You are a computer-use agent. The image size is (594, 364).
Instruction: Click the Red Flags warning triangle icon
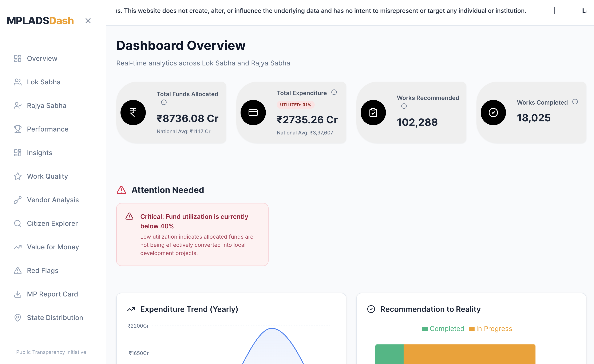click(17, 270)
